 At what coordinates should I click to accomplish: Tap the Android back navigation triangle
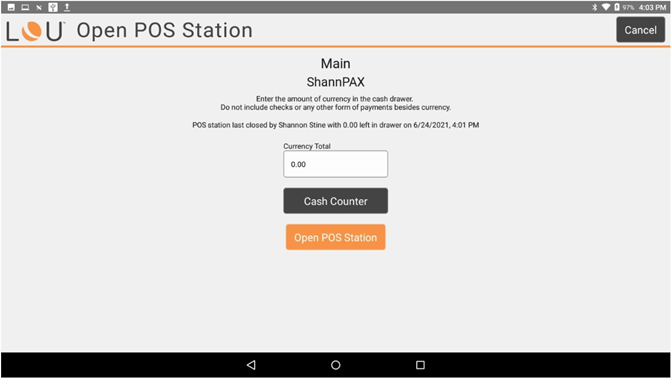point(252,365)
